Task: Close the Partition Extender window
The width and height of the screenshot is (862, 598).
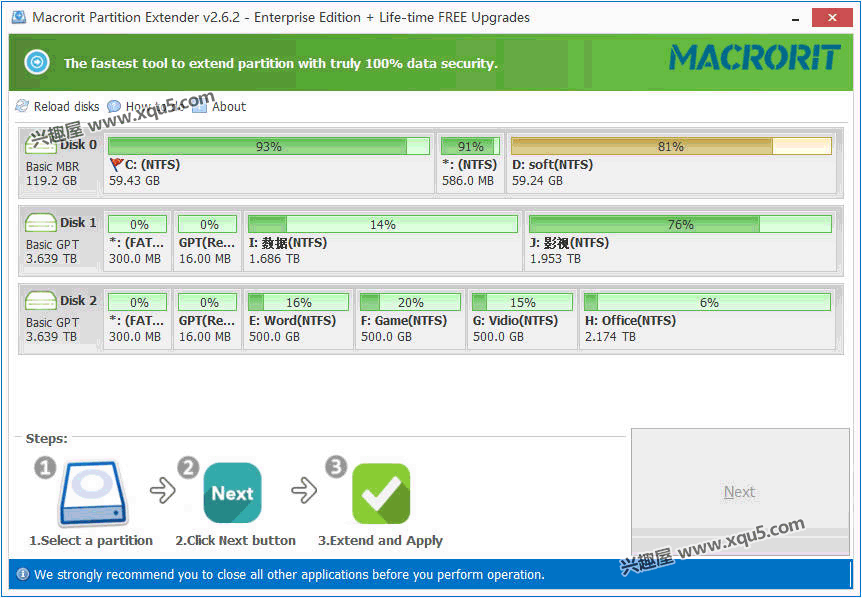Action: click(x=832, y=18)
